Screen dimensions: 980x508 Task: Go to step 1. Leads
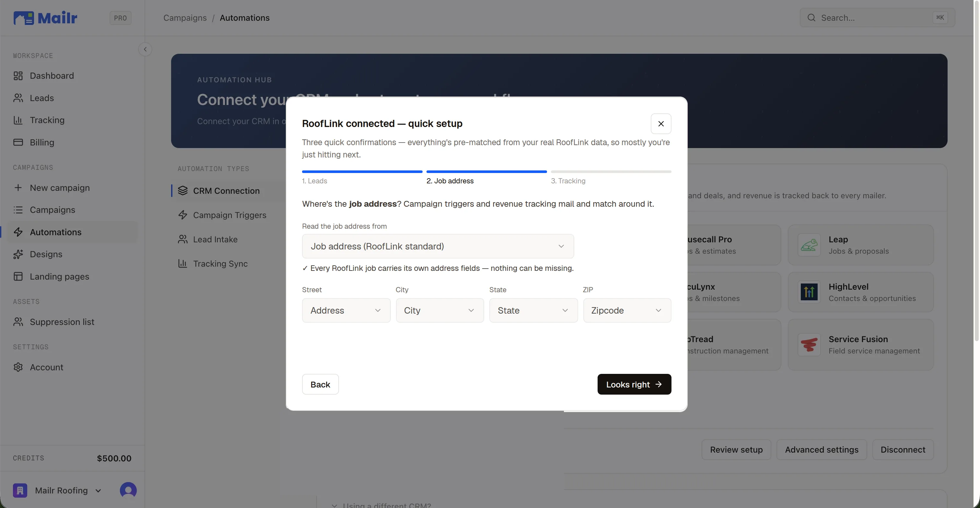coord(314,181)
